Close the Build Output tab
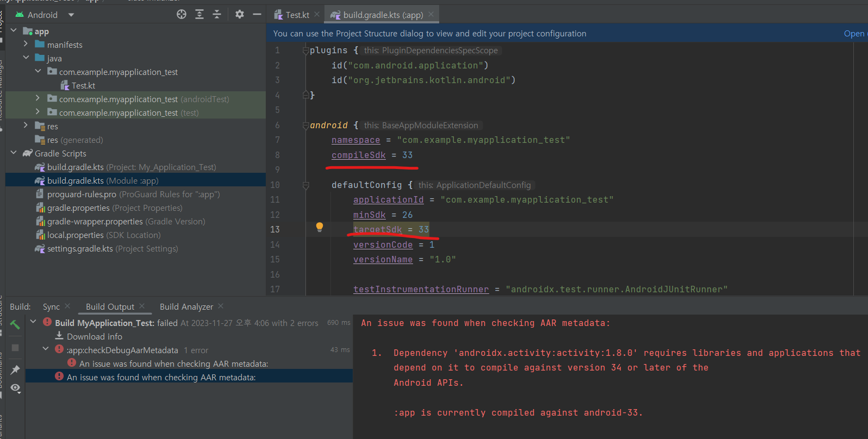This screenshot has width=868, height=439. pyautogui.click(x=142, y=306)
